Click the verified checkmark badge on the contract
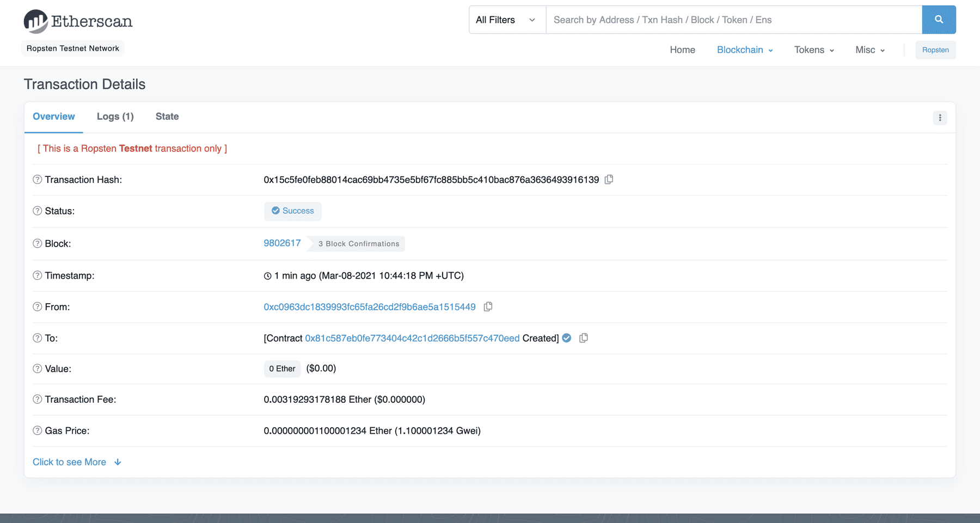This screenshot has height=523, width=980. tap(566, 338)
